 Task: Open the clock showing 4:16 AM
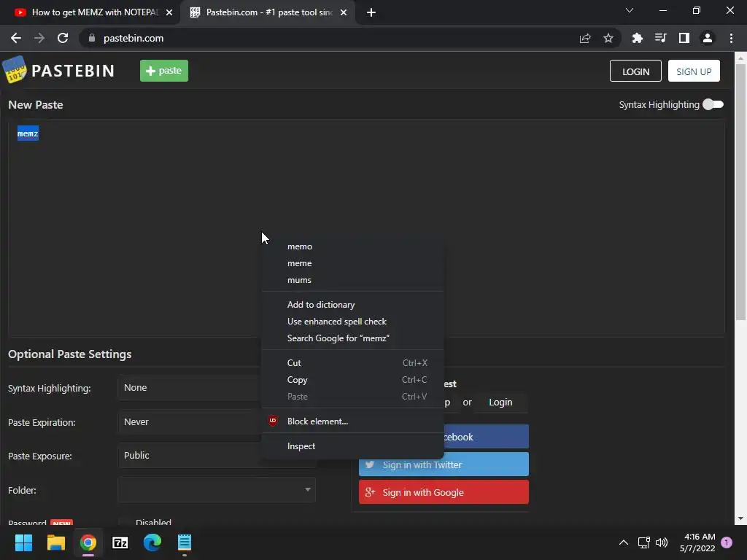[697, 542]
